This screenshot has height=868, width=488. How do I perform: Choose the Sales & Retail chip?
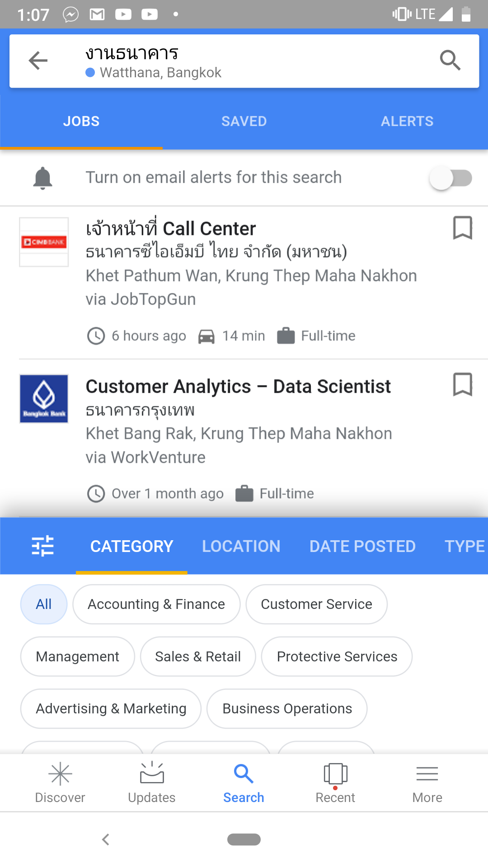point(198,656)
